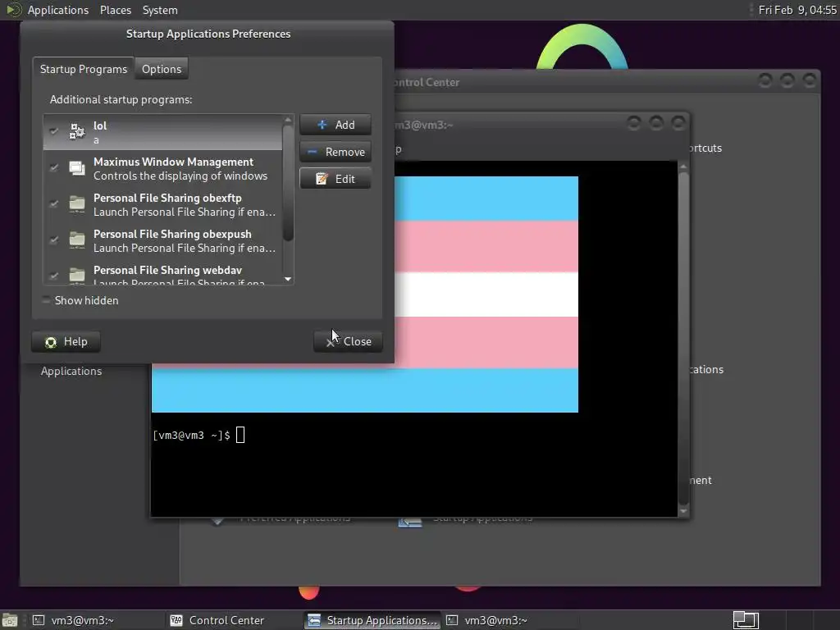
Task: Click the Personal File Sharing obexftp folder icon
Action: click(x=76, y=204)
